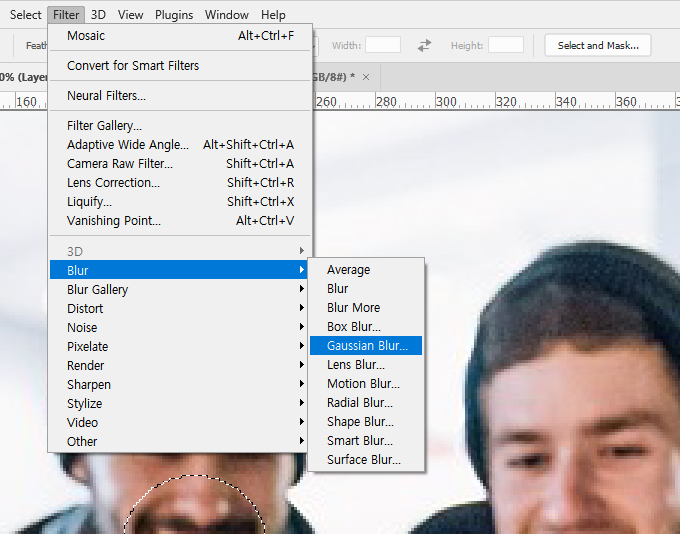Viewport: 680px width, 534px height.
Task: Open the 3D menu in menu bar
Action: tap(98, 15)
